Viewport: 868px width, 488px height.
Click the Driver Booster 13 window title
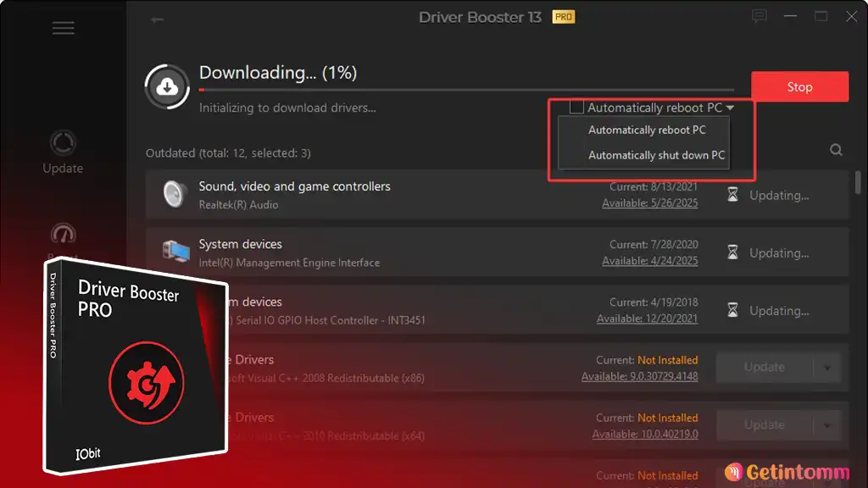pyautogui.click(x=480, y=17)
